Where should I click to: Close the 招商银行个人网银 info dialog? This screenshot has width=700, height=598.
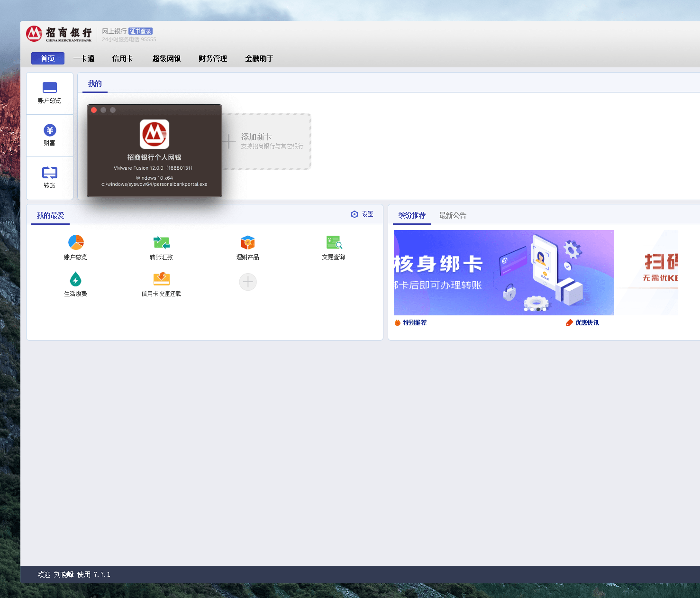point(94,110)
